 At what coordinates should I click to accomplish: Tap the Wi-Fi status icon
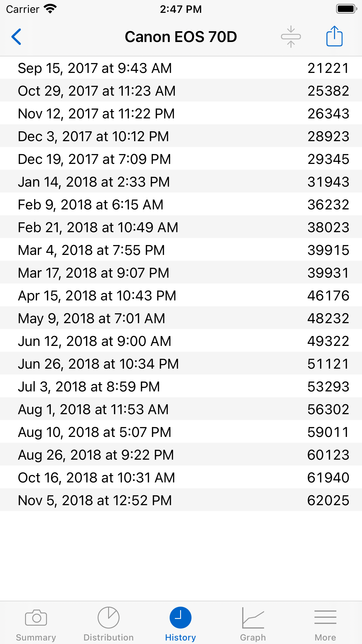pos(50,9)
